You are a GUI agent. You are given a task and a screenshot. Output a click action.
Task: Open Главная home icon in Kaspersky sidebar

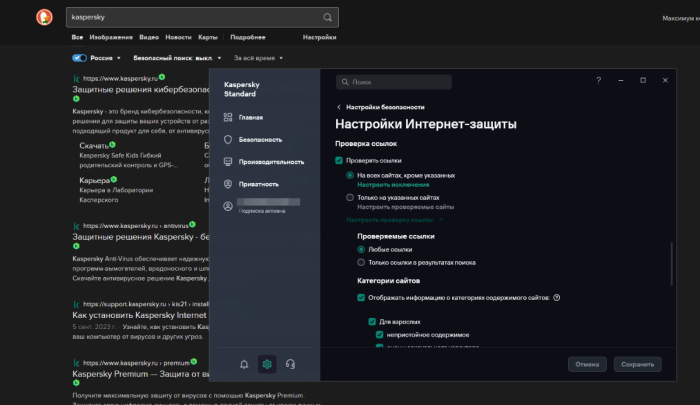228,117
